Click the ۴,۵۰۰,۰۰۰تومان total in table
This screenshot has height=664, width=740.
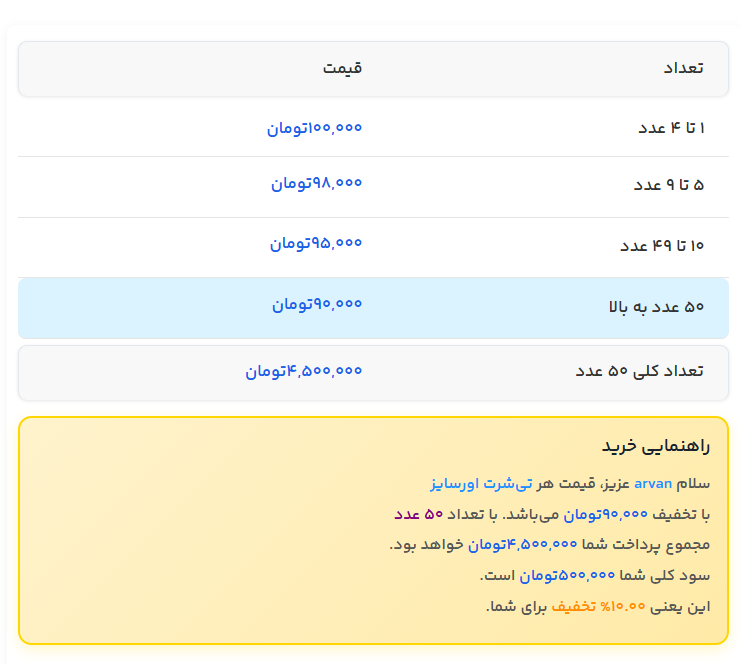[303, 371]
